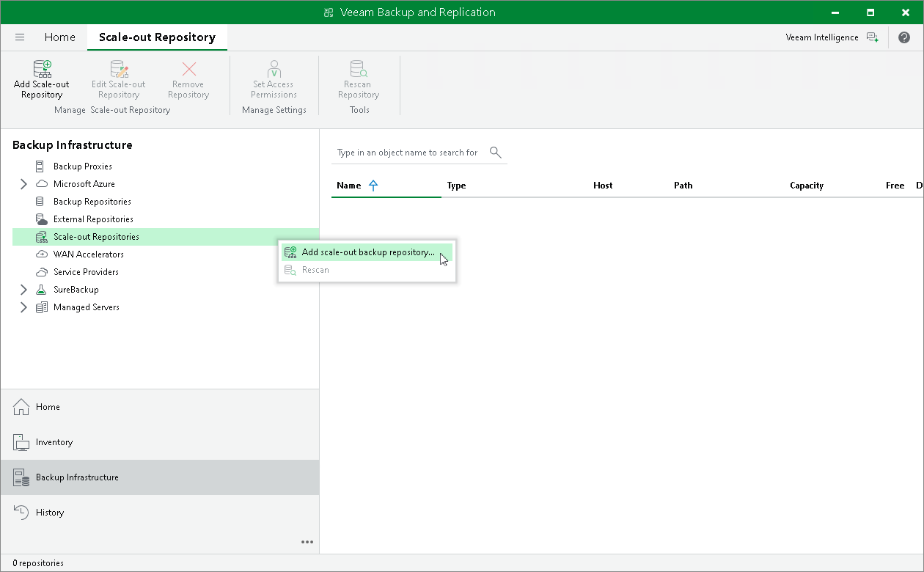Click the Managed Servers tree icon
Viewport: 924px width, 572px height.
41,307
